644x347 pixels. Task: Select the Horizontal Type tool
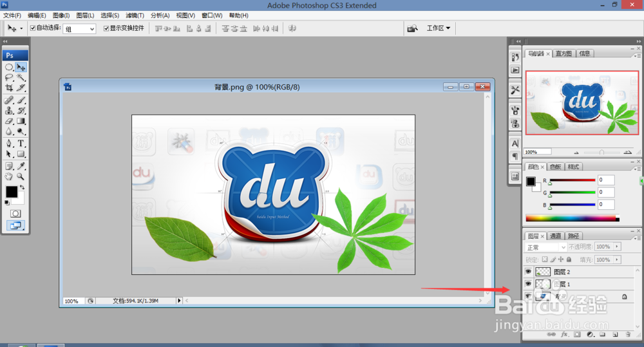click(21, 144)
